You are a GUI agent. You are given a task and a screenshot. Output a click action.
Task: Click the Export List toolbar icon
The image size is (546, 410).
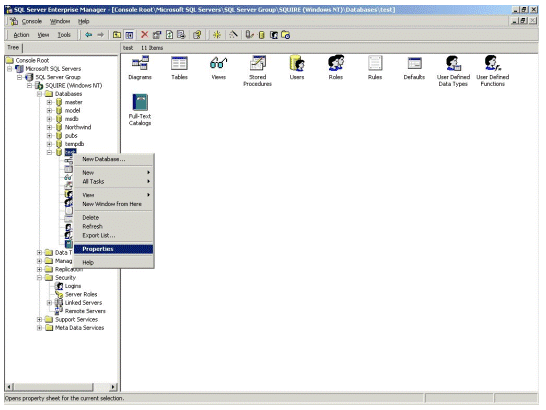181,35
